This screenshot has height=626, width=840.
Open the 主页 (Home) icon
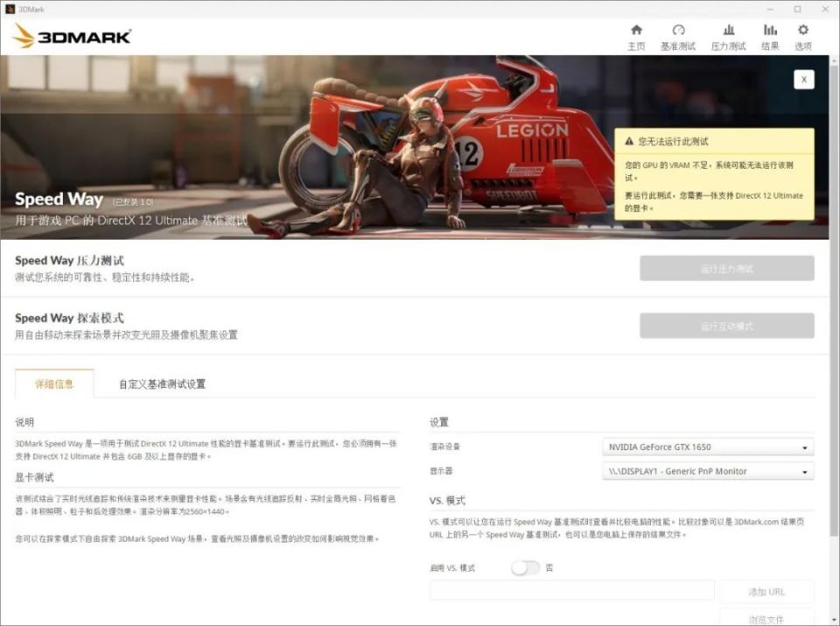click(637, 37)
